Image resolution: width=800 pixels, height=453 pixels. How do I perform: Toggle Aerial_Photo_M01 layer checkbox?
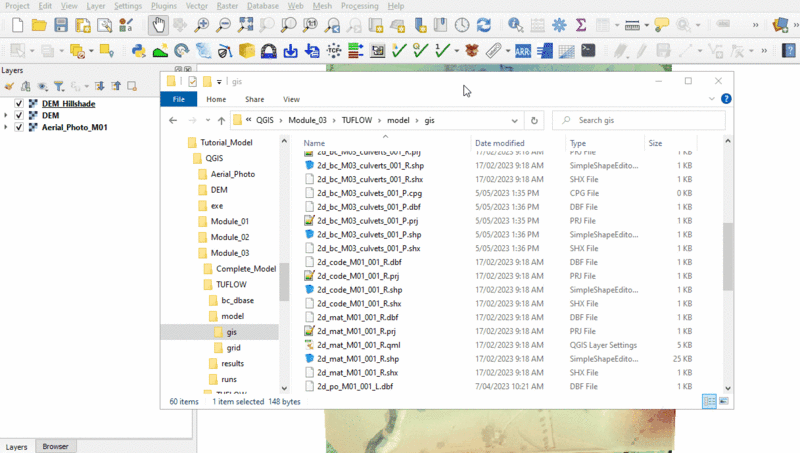(x=19, y=128)
